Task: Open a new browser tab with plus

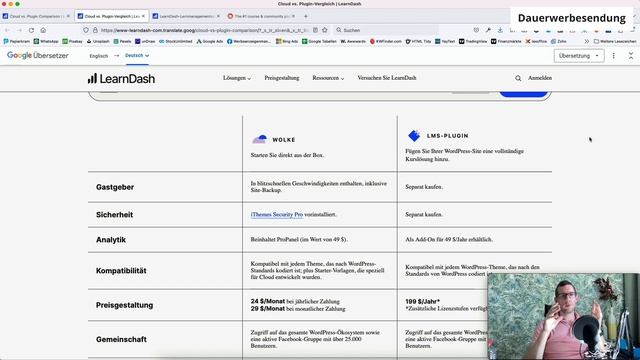Action: [x=306, y=16]
